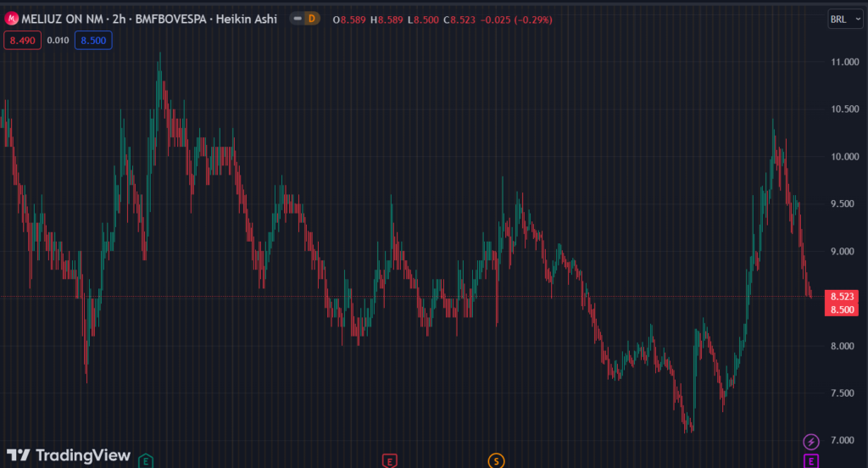Click the 10.500 price axis label
Viewport: 868px width, 468px height.
845,109
